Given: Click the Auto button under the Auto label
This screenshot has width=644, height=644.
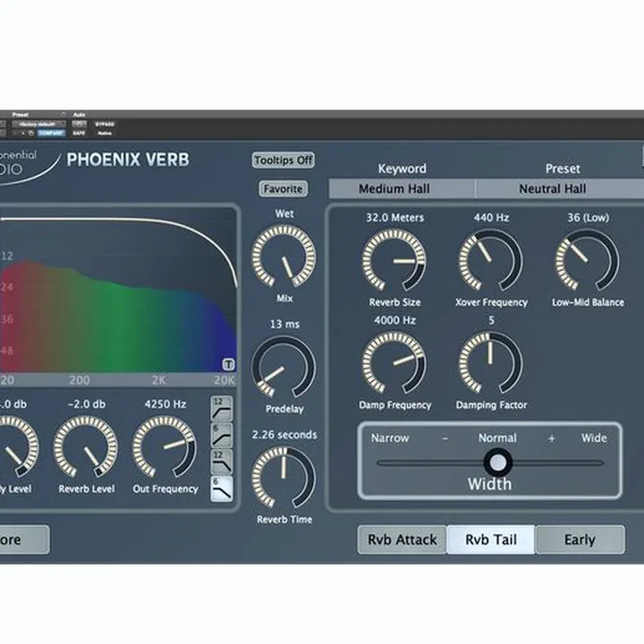Looking at the screenshot, I should (x=80, y=124).
